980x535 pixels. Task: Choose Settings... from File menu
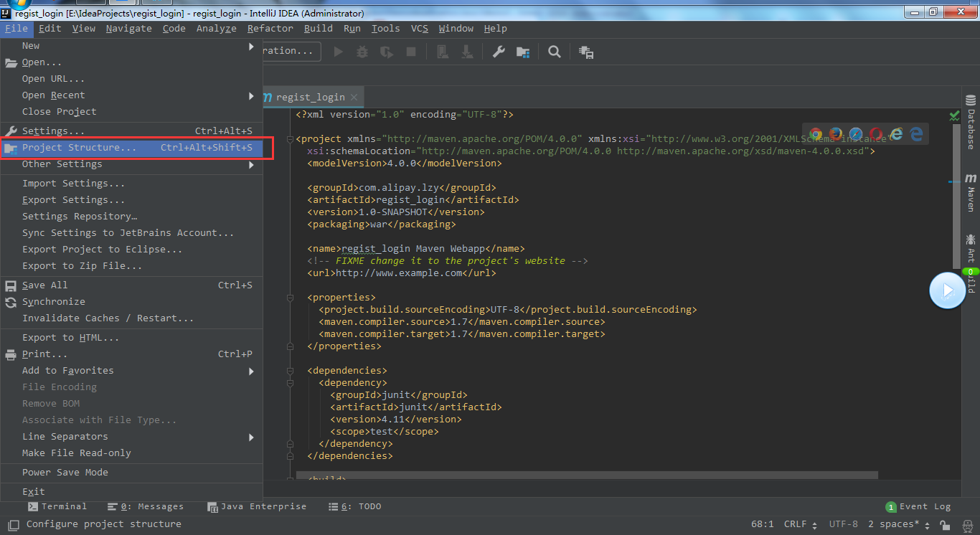coord(131,131)
